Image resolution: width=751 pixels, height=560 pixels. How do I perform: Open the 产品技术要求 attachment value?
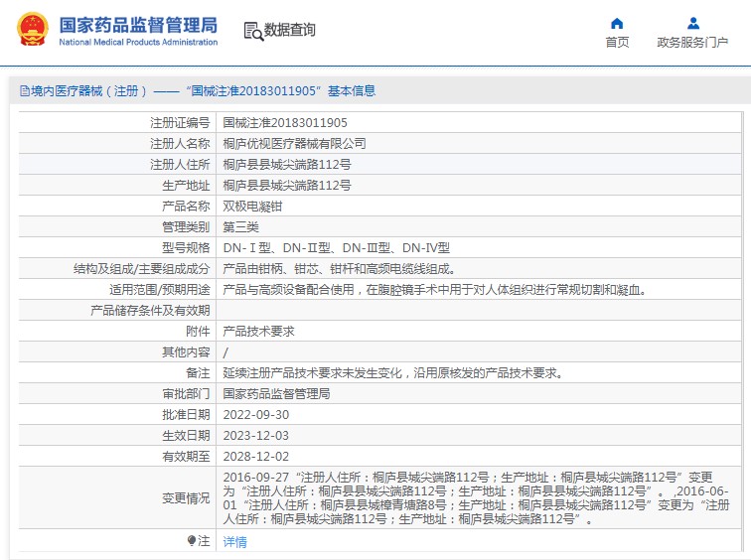(258, 332)
